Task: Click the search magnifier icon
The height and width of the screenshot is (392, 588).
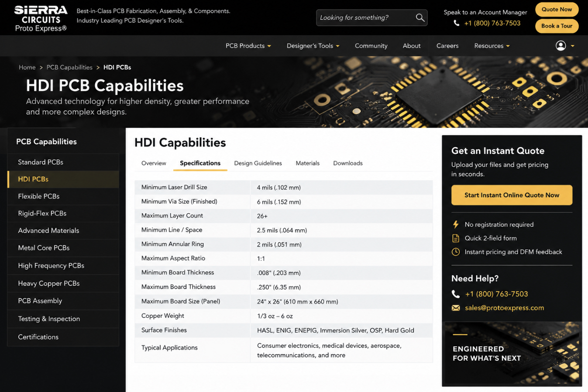Action: tap(420, 17)
